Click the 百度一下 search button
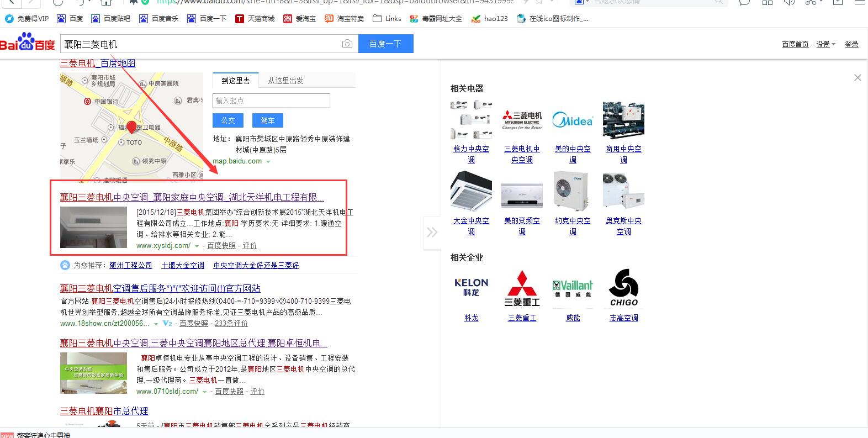The width and height of the screenshot is (868, 438). (385, 44)
